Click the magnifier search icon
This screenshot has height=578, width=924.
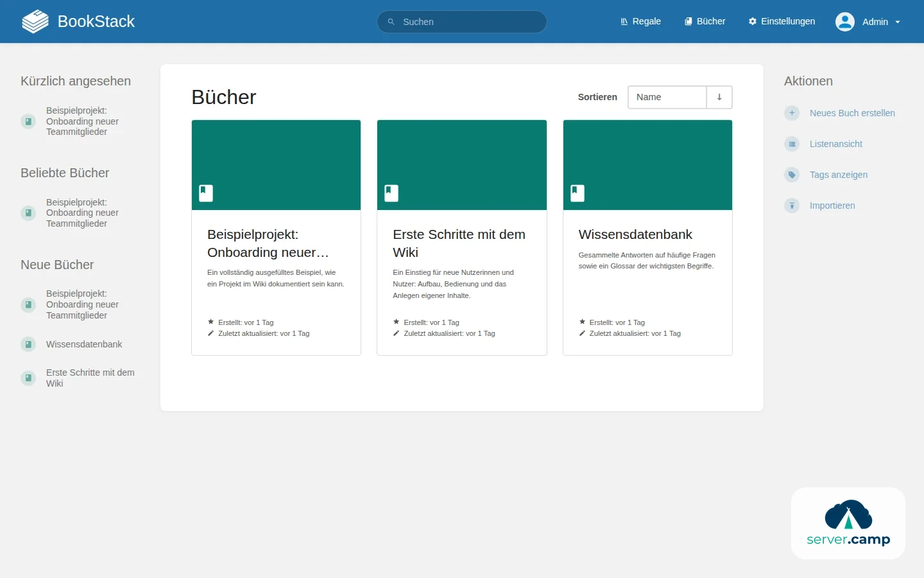click(x=391, y=22)
